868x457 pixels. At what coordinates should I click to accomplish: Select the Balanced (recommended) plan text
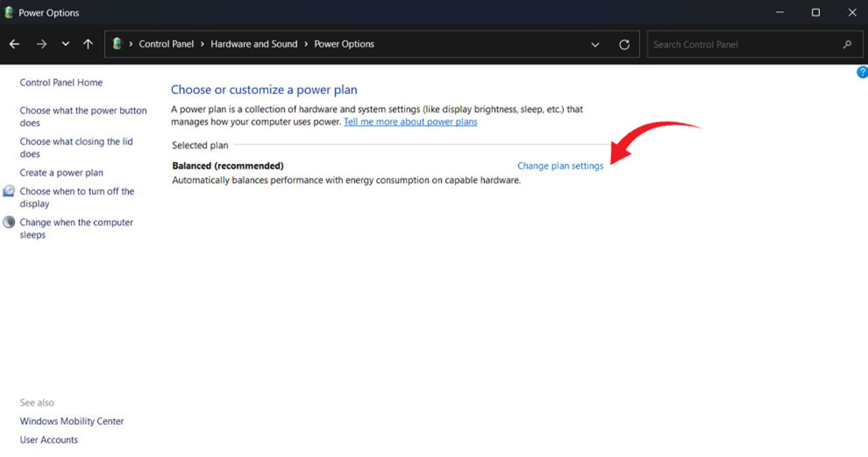point(228,166)
